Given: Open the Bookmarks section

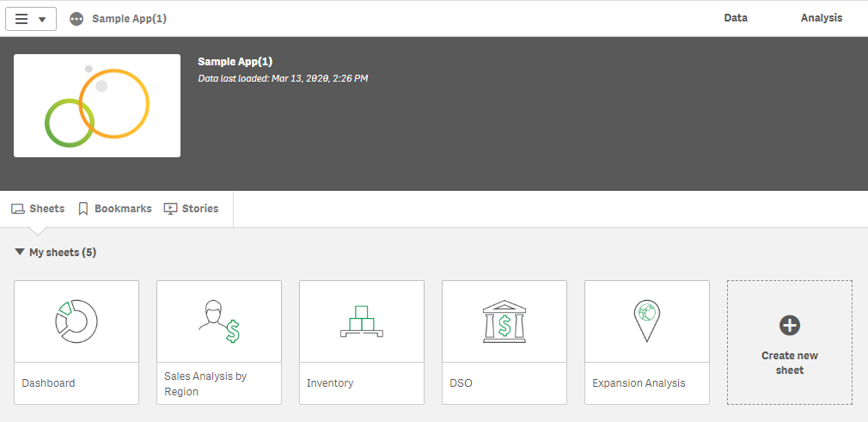Looking at the screenshot, I should [x=114, y=209].
